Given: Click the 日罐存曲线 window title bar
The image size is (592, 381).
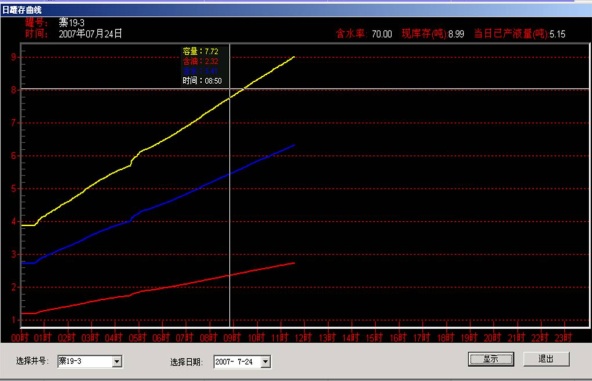Looking at the screenshot, I should point(296,9).
